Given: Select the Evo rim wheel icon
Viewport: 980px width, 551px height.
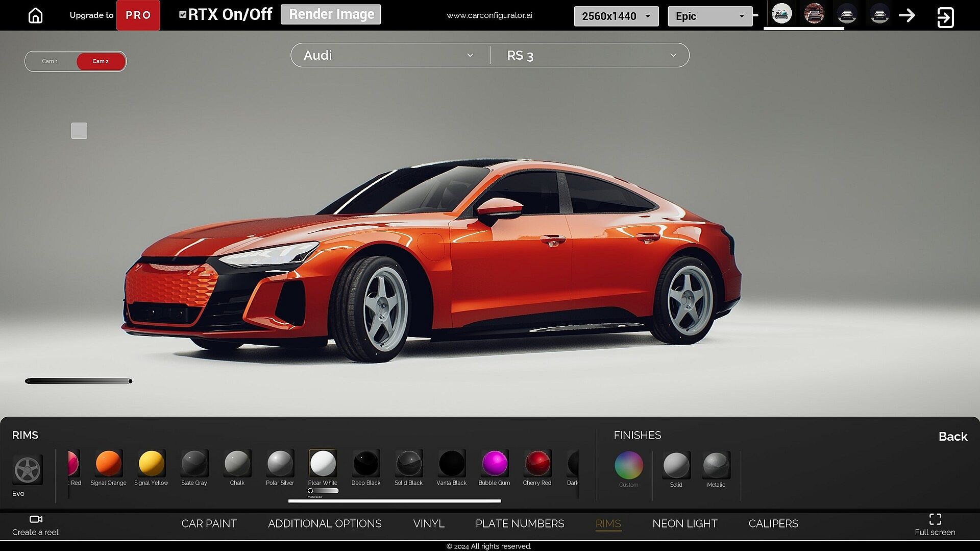Looking at the screenshot, I should (x=28, y=469).
